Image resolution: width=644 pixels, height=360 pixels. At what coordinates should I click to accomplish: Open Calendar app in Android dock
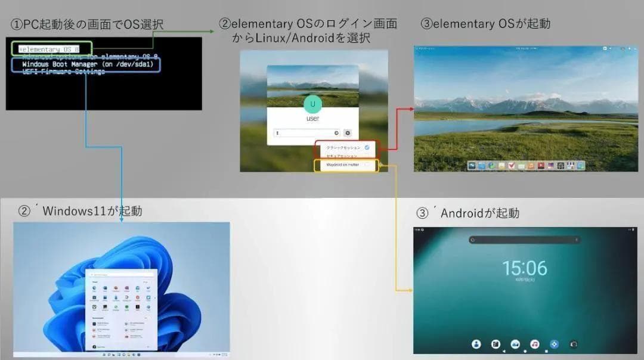[496, 344]
